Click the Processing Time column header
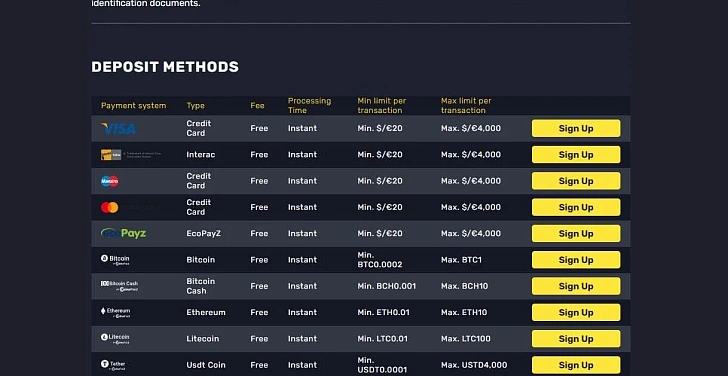 (309, 106)
